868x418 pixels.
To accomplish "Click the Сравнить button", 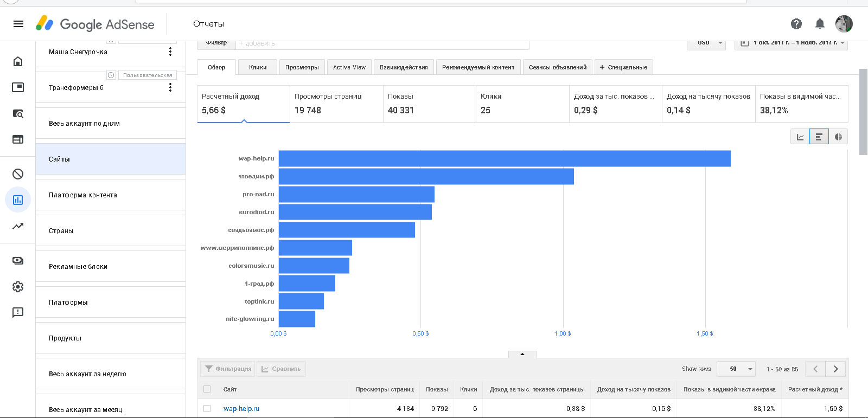I will pyautogui.click(x=281, y=369).
